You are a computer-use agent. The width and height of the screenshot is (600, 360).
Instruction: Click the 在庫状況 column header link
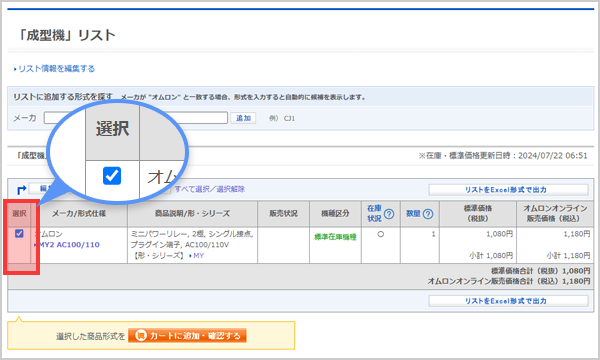(374, 213)
